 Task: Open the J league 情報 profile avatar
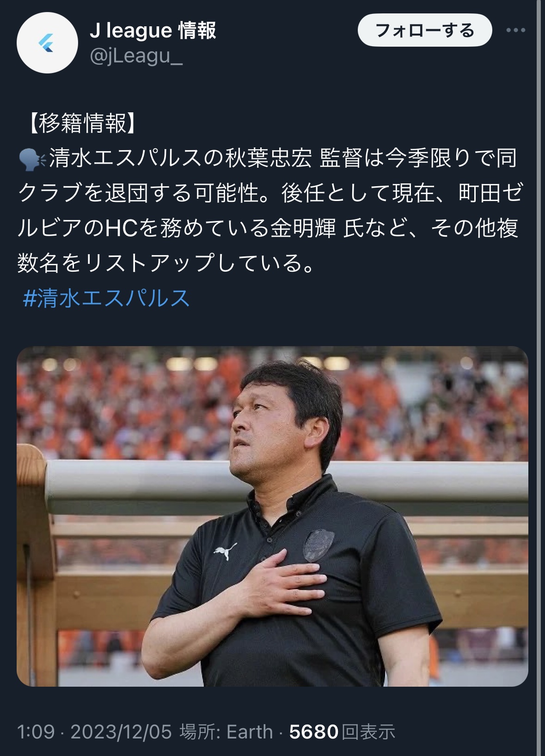click(x=47, y=43)
